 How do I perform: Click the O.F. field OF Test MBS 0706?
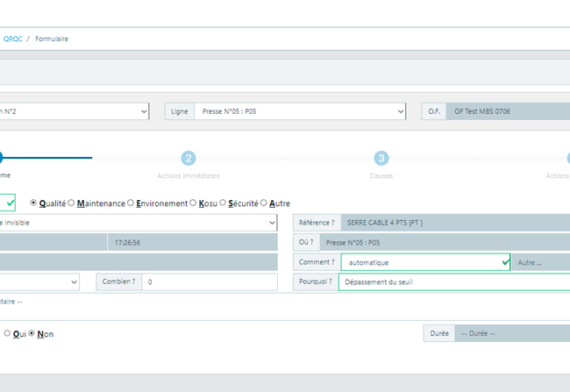click(508, 111)
